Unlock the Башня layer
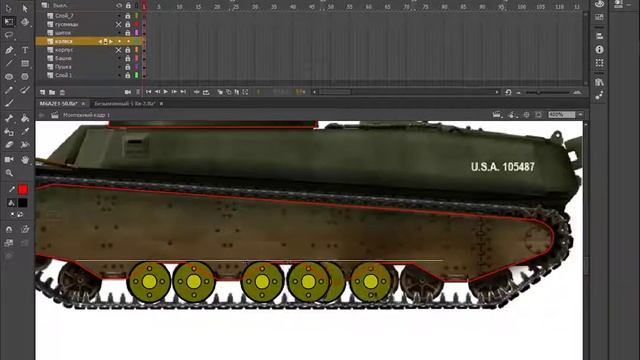 pyautogui.click(x=127, y=58)
